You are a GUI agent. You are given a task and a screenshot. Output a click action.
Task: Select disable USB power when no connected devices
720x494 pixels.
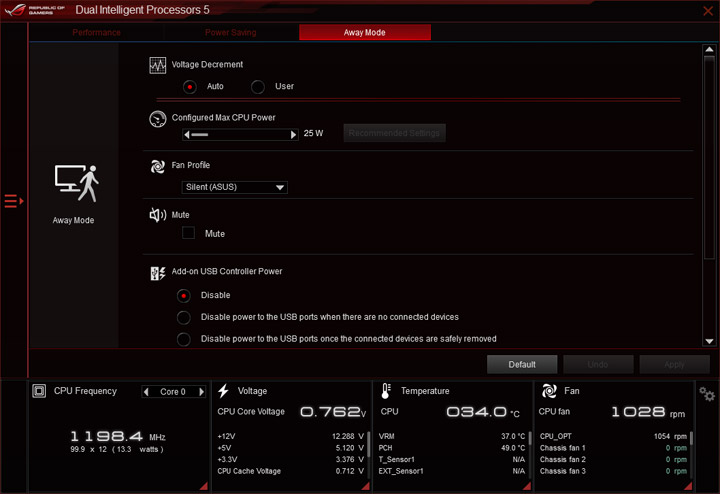tap(184, 317)
